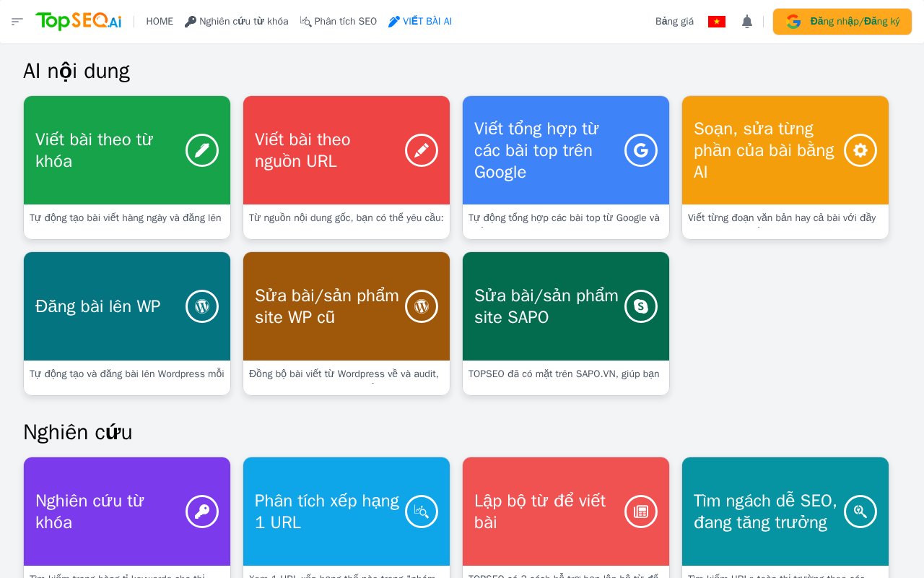
Task: Open Nghiên cứu từ khóa in navigation bar
Action: (236, 22)
